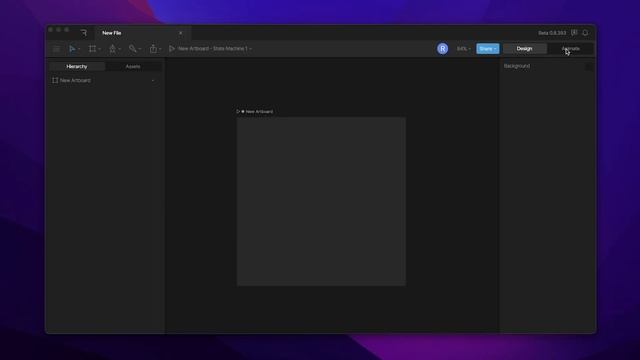This screenshot has width=640, height=360.
Task: Expand Bone tool dropdown arrow
Action: [140, 49]
